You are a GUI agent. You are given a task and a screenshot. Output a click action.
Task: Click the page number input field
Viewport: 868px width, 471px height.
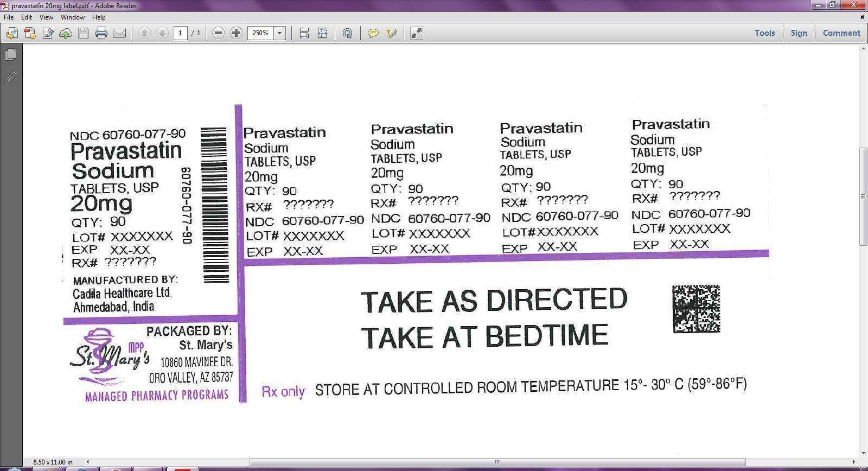point(181,33)
